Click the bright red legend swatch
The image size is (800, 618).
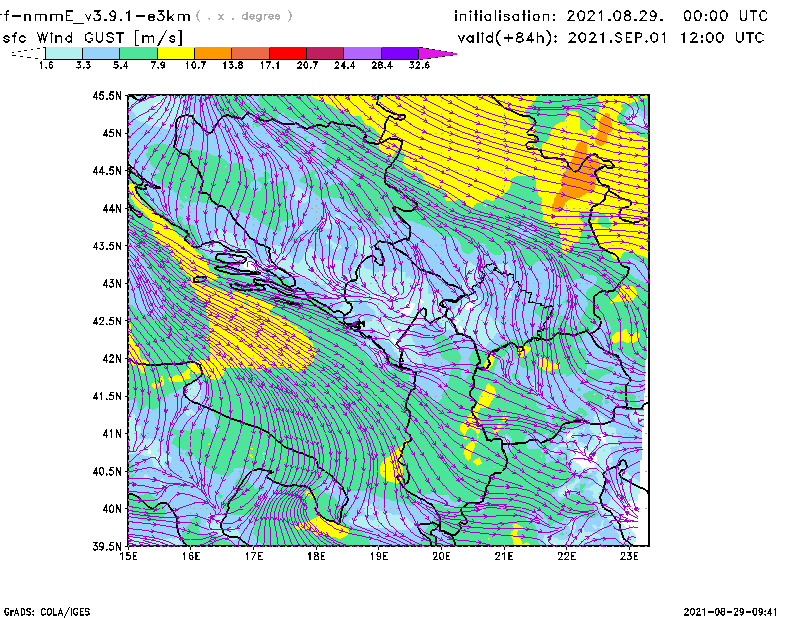coord(288,53)
